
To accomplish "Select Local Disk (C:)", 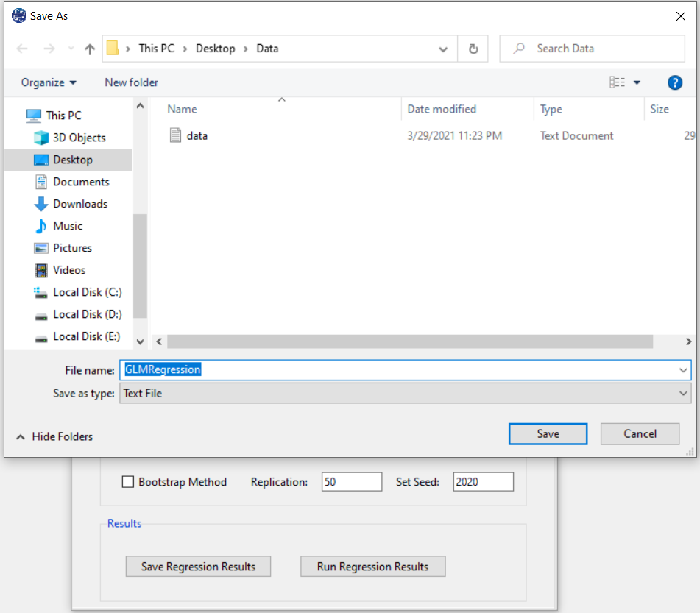I will tap(87, 292).
